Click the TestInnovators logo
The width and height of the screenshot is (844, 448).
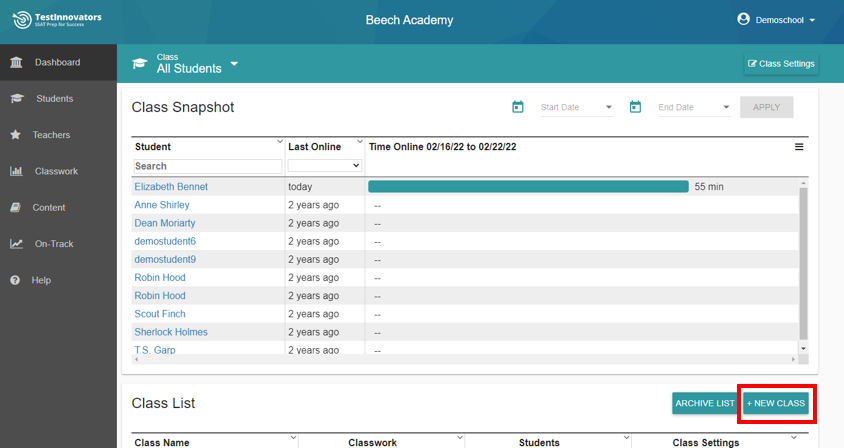pos(57,20)
